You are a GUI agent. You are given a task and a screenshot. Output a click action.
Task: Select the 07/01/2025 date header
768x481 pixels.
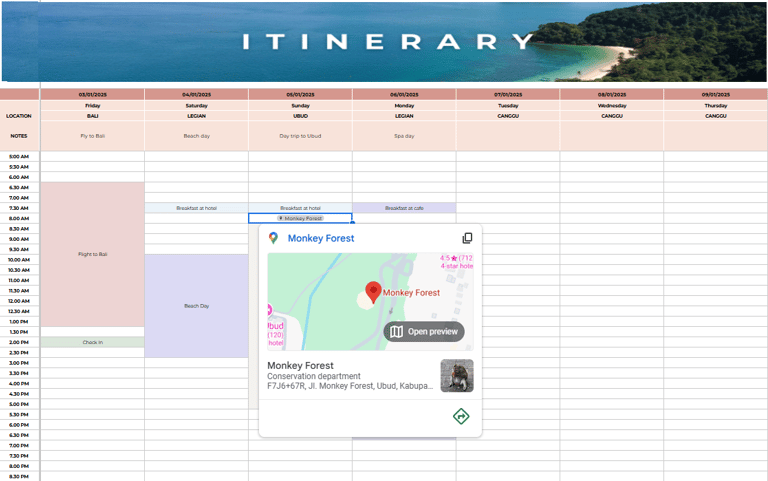pyautogui.click(x=508, y=94)
